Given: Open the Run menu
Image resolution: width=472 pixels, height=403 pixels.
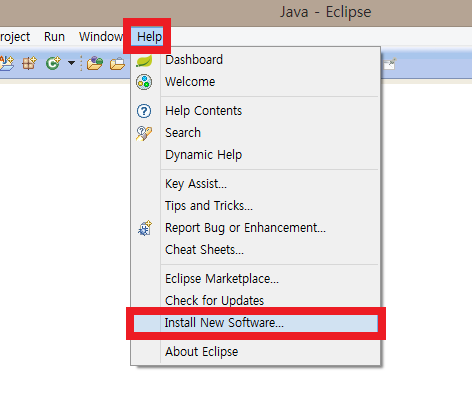Looking at the screenshot, I should tap(54, 36).
